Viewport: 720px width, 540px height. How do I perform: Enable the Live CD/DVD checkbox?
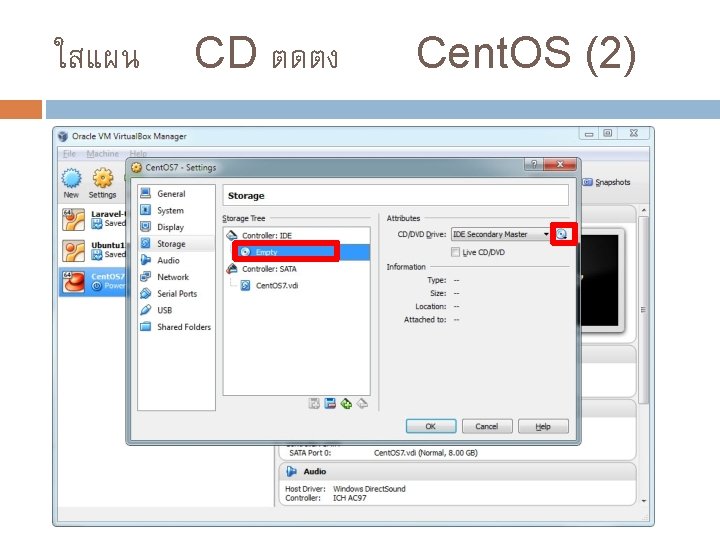point(456,252)
